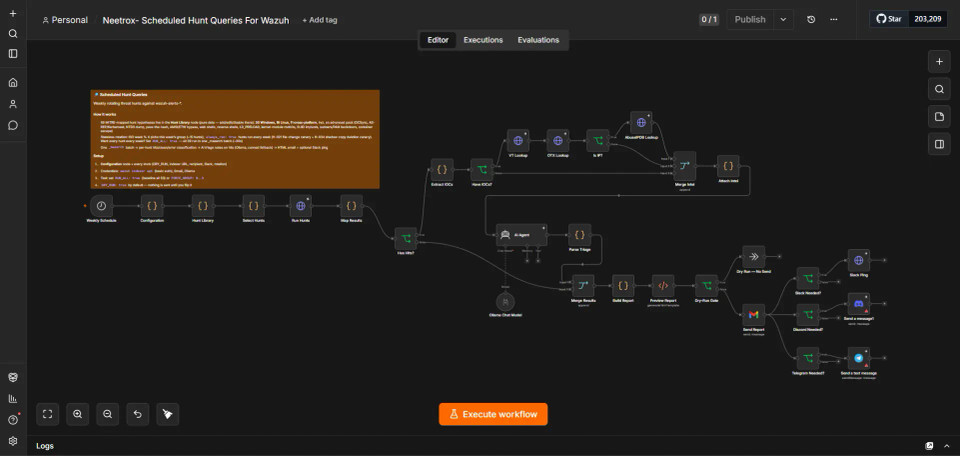Screen dimensions: 960x456
Task: Click the Have IOCs? IF node
Action: (x=481, y=170)
